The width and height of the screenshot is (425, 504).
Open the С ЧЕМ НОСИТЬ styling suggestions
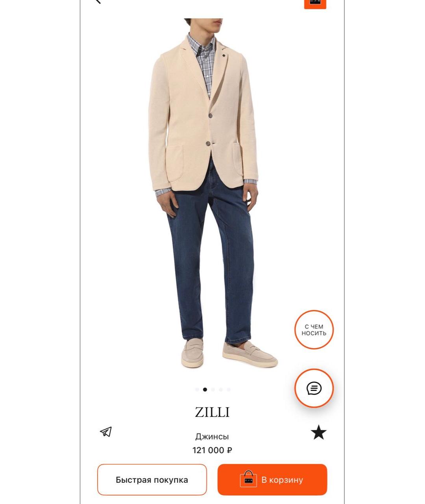point(314,330)
